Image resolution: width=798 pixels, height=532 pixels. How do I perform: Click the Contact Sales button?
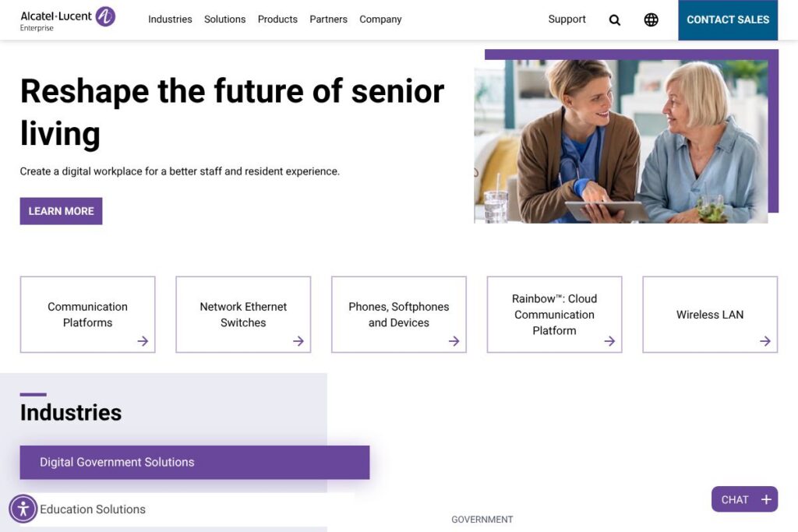coord(728,20)
